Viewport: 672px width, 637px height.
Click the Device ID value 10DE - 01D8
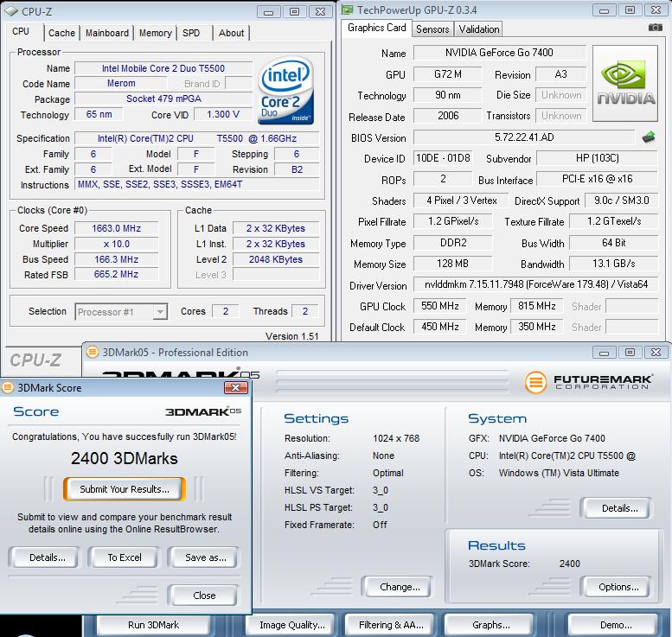coord(443,158)
